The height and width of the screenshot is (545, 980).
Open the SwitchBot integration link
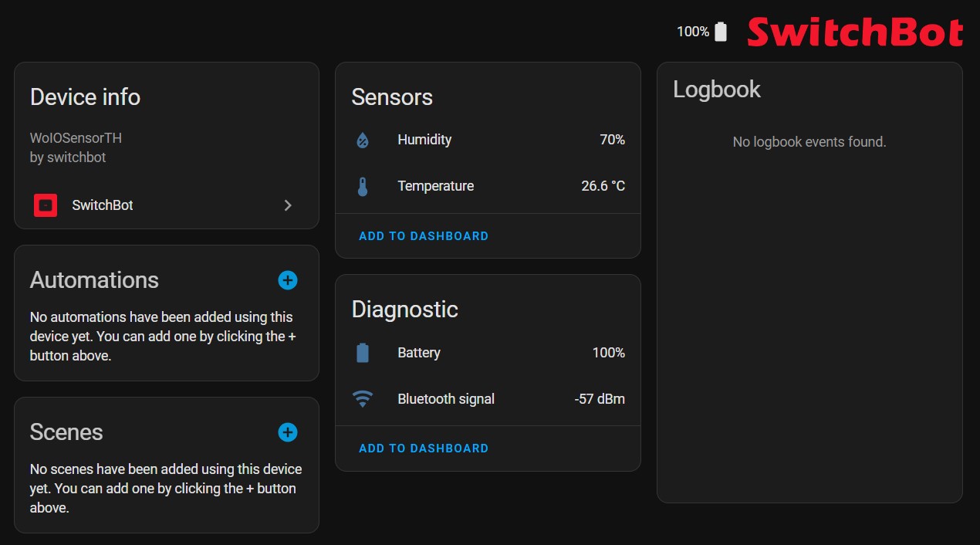coord(166,205)
